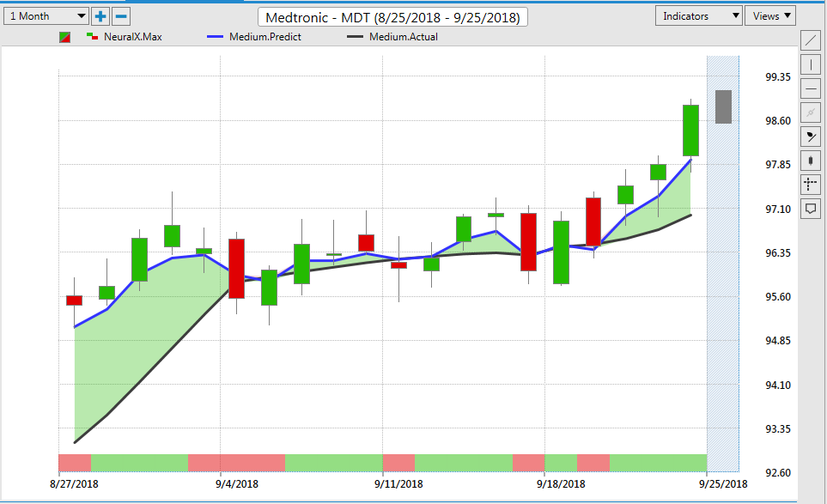Screen dimensions: 827x504
Task: Click the NeuralX.Max legend label
Action: (133, 37)
